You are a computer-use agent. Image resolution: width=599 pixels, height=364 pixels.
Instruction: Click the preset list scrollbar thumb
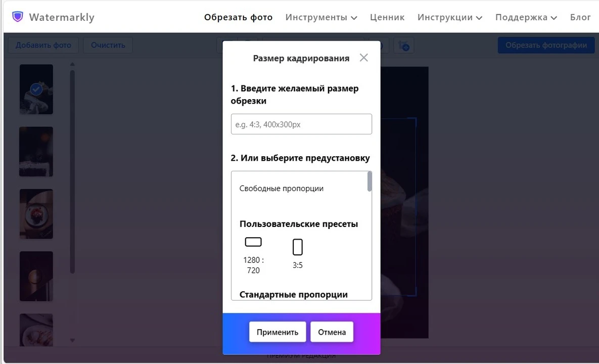pos(370,181)
